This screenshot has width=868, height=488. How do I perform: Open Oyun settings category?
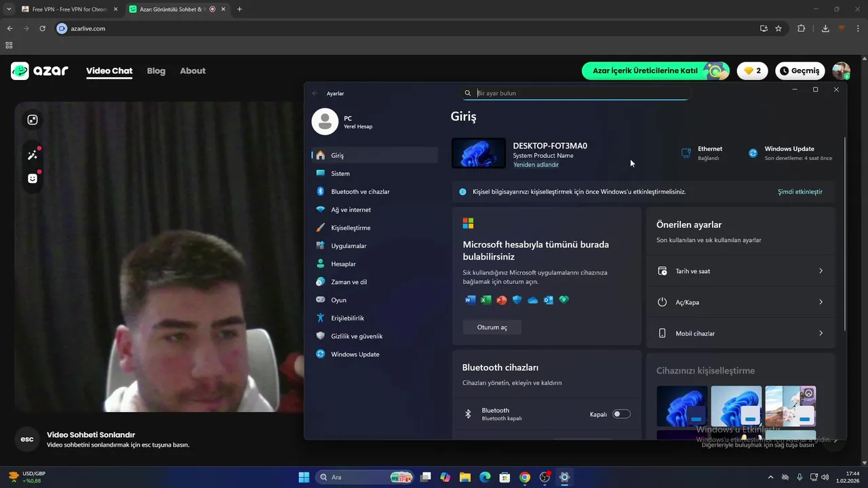[x=374, y=300]
